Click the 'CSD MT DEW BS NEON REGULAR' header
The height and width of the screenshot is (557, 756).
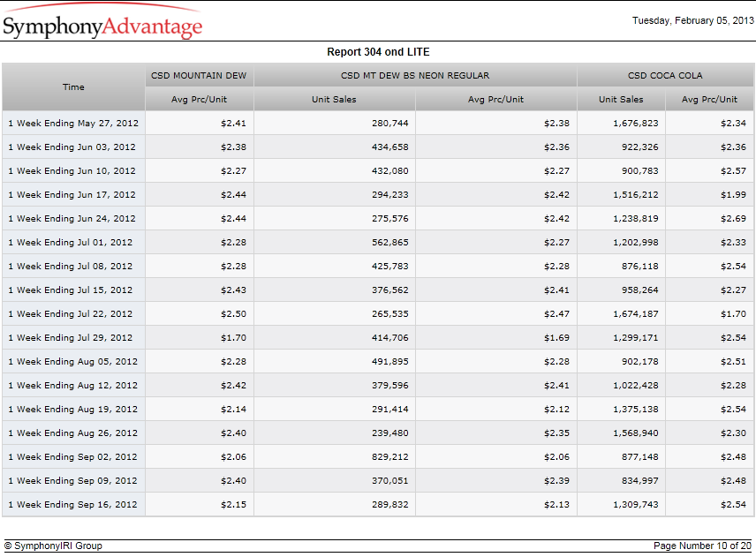tap(415, 75)
